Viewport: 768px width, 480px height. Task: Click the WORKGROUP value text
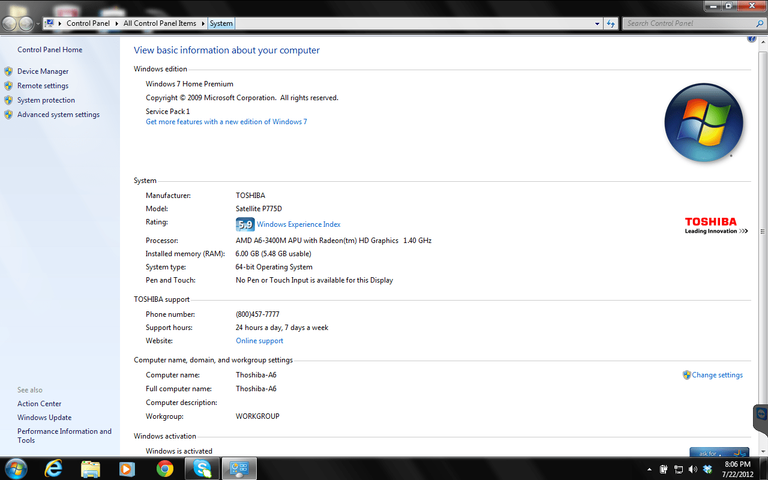(257, 416)
